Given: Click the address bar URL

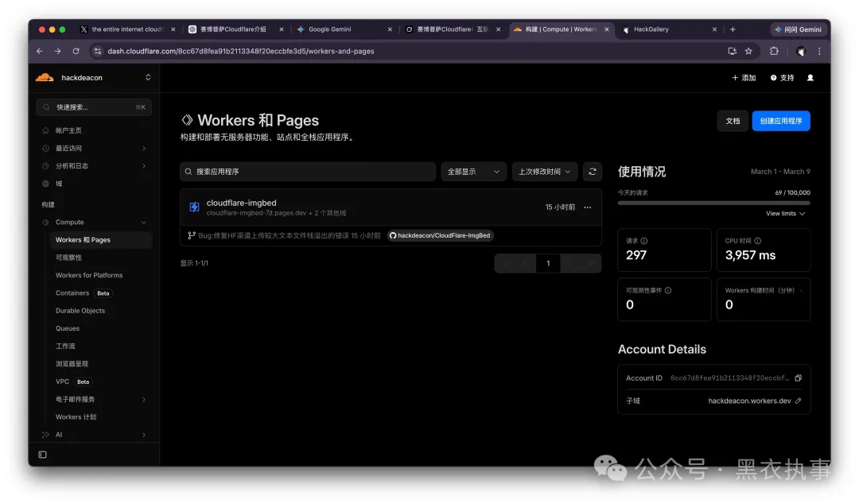Looking at the screenshot, I should (241, 51).
